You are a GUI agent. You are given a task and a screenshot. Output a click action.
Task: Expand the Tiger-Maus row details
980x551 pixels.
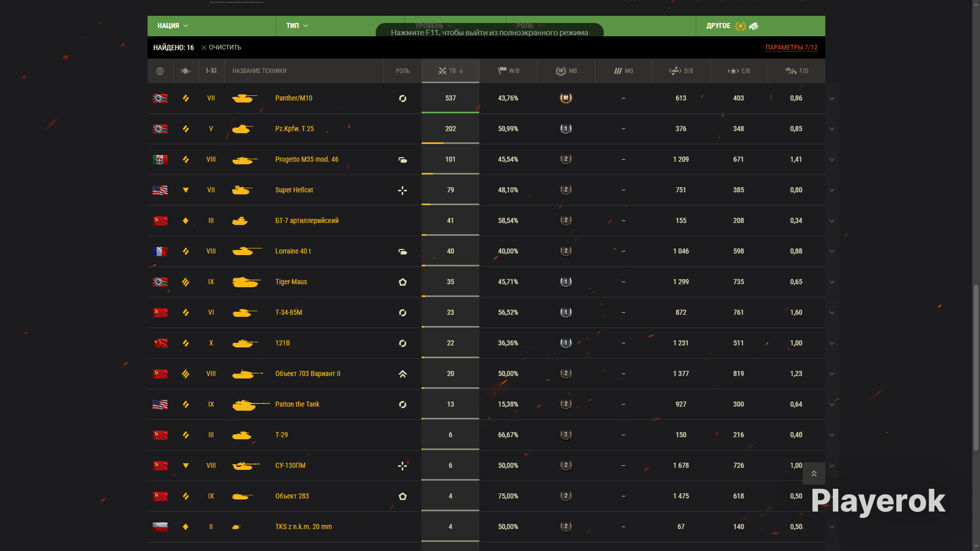[832, 282]
